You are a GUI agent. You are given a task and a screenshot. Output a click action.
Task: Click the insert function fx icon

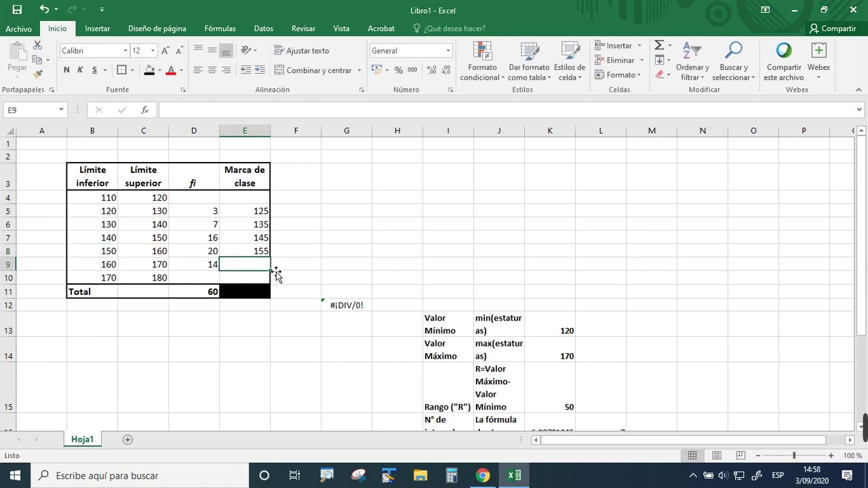[x=144, y=110]
